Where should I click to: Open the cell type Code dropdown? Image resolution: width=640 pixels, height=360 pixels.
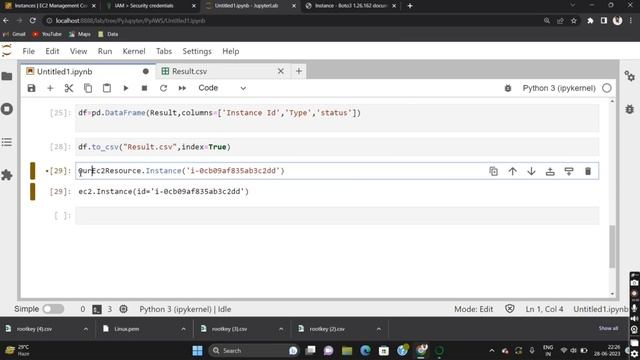(222, 88)
